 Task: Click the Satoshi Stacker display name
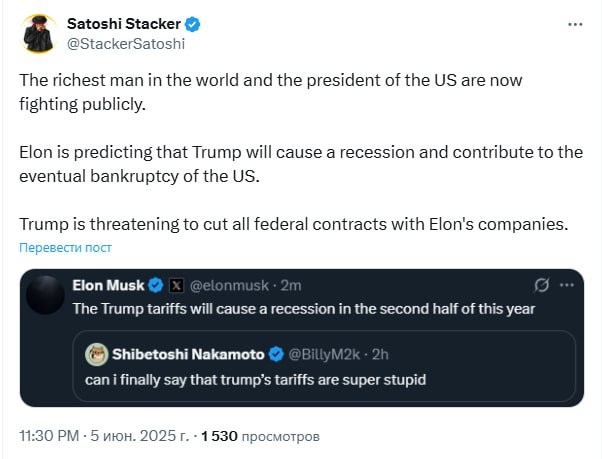coord(124,24)
